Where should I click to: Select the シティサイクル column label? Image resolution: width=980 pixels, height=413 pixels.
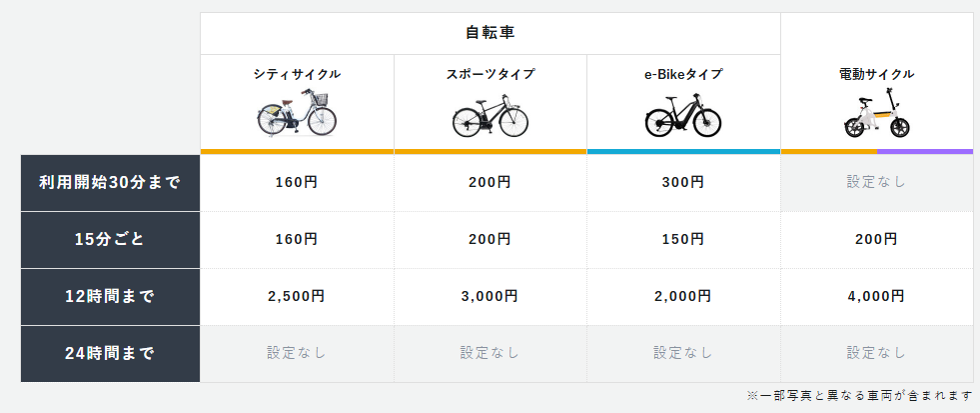pyautogui.click(x=297, y=74)
